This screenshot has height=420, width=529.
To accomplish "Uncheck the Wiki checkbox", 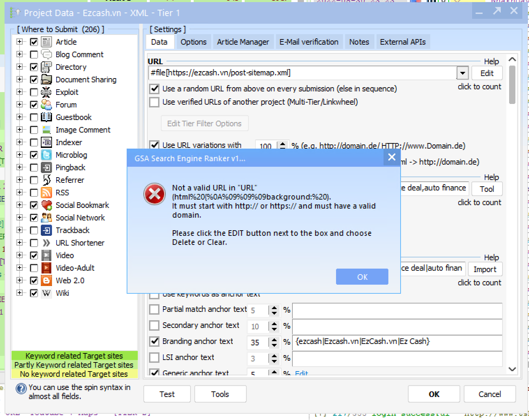I will point(34,293).
